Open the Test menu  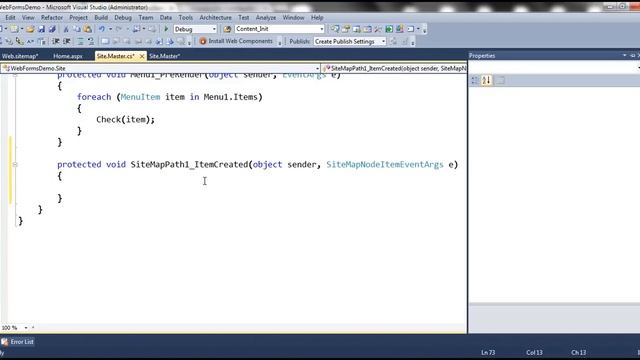point(244,18)
